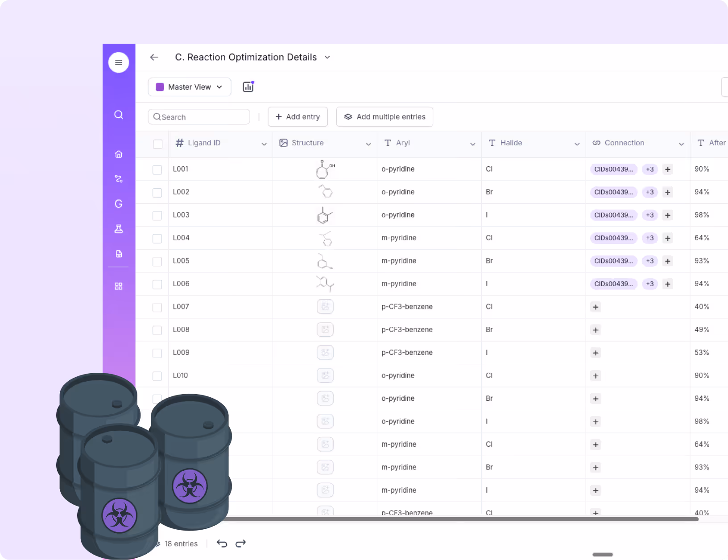The image size is (728, 560).
Task: Open the lab flask section in sidebar
Action: pos(118,229)
